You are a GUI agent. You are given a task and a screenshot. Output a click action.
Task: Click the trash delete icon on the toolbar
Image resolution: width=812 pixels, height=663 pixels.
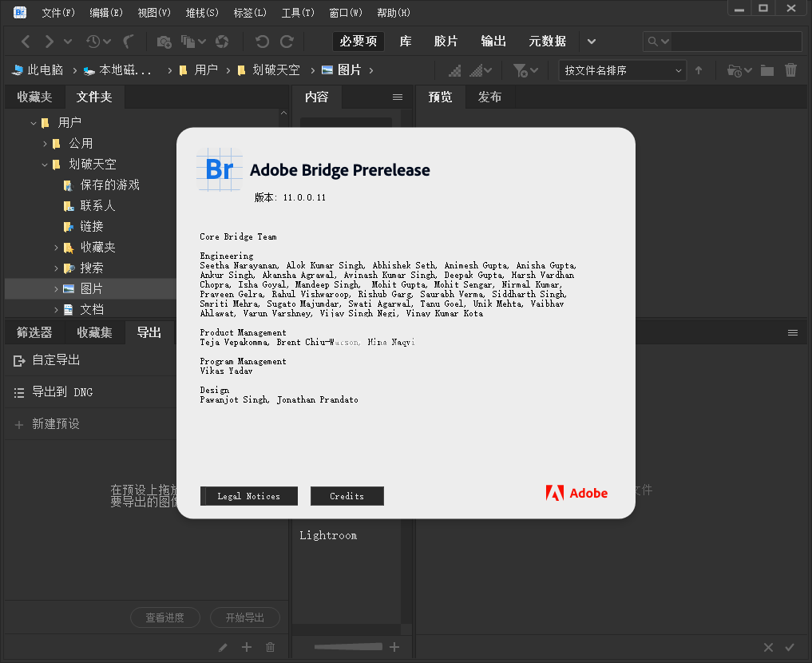(790, 70)
